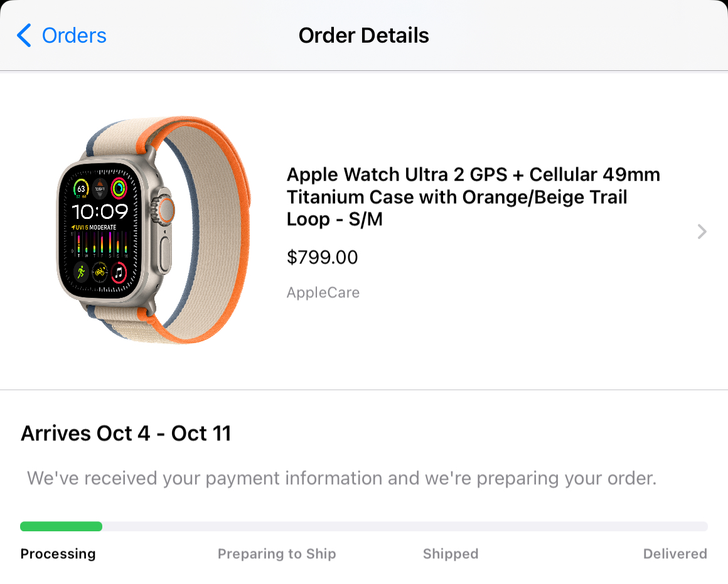Open the Apple Watch Ultra product image
The width and height of the screenshot is (728, 584).
point(154,230)
